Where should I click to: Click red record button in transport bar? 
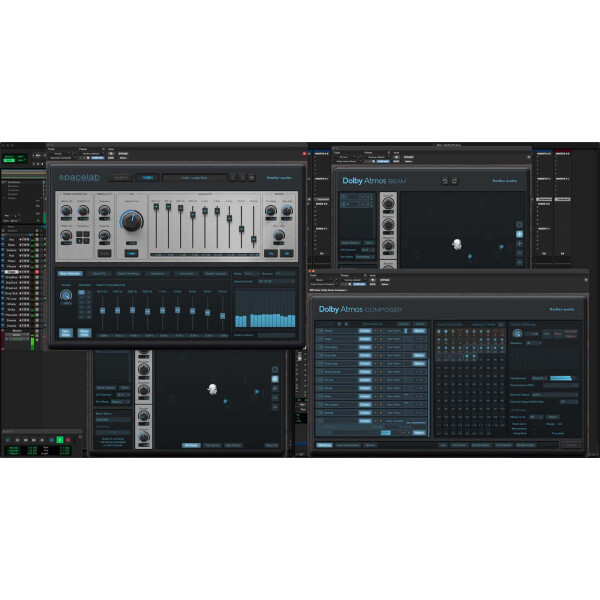(x=68, y=440)
